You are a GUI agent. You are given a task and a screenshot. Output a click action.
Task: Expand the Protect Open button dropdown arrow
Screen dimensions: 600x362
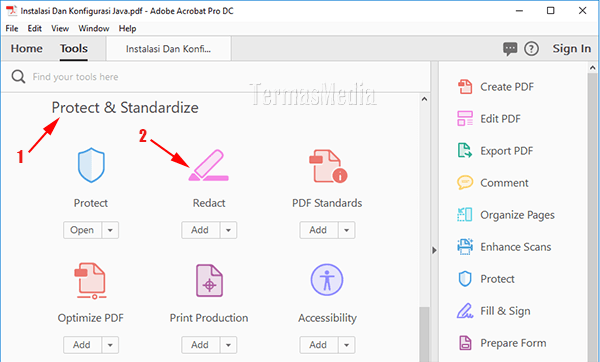point(110,230)
